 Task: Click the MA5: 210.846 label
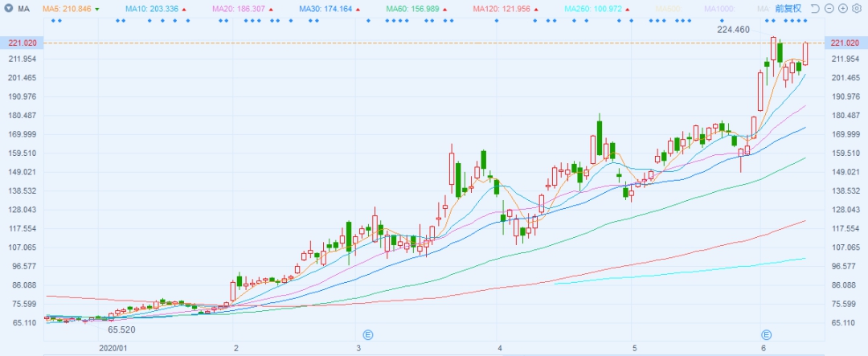point(65,9)
